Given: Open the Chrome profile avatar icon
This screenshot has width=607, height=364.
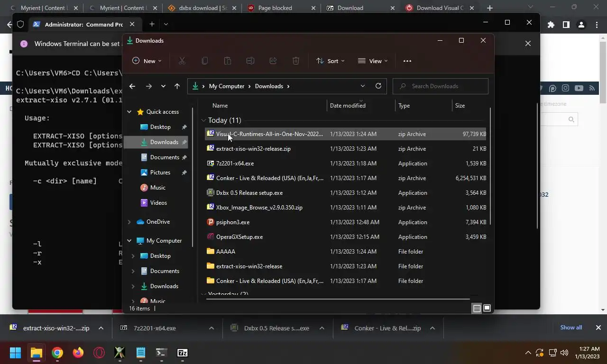Looking at the screenshot, I should (581, 25).
